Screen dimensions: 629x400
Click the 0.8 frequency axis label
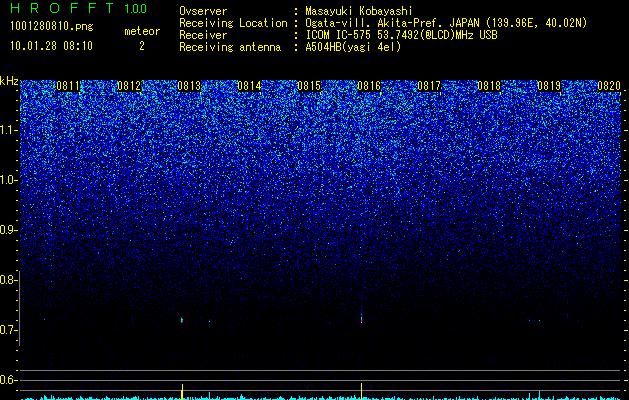pos(8,280)
